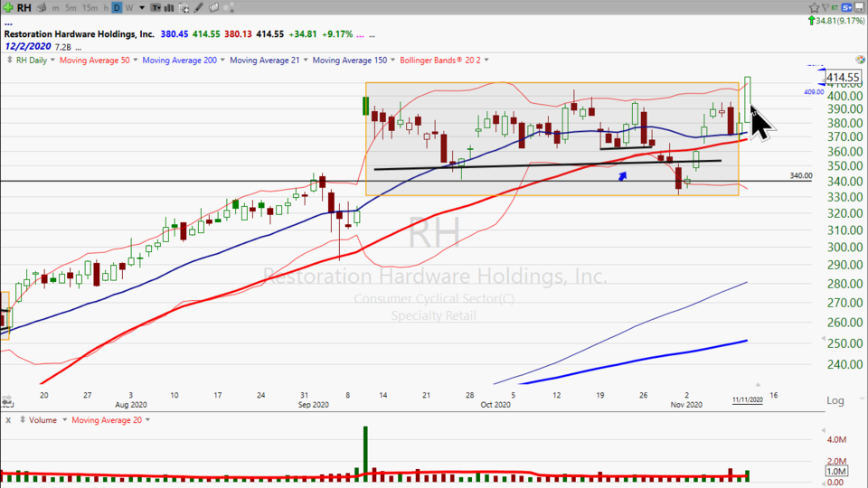The width and height of the screenshot is (868, 488).
Task: Close the Volume pane with the x
Action: [x=8, y=420]
